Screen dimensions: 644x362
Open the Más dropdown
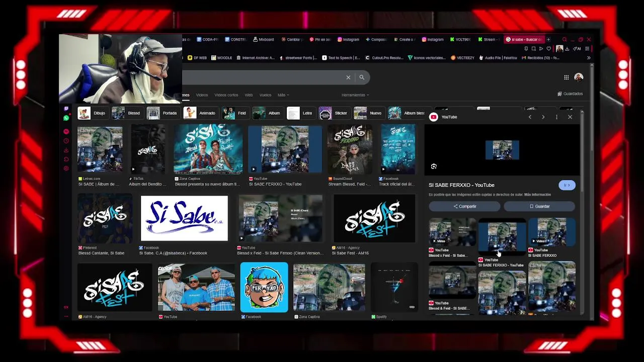(x=283, y=95)
